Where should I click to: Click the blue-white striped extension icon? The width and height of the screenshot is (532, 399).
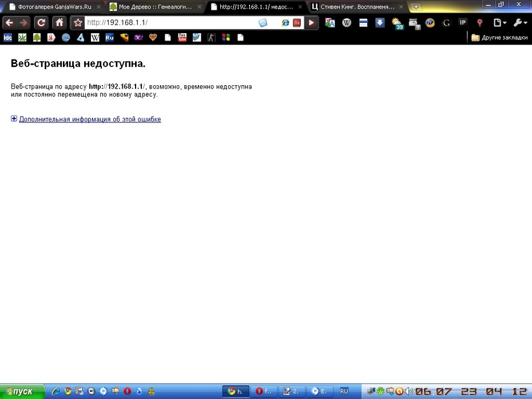(363, 23)
